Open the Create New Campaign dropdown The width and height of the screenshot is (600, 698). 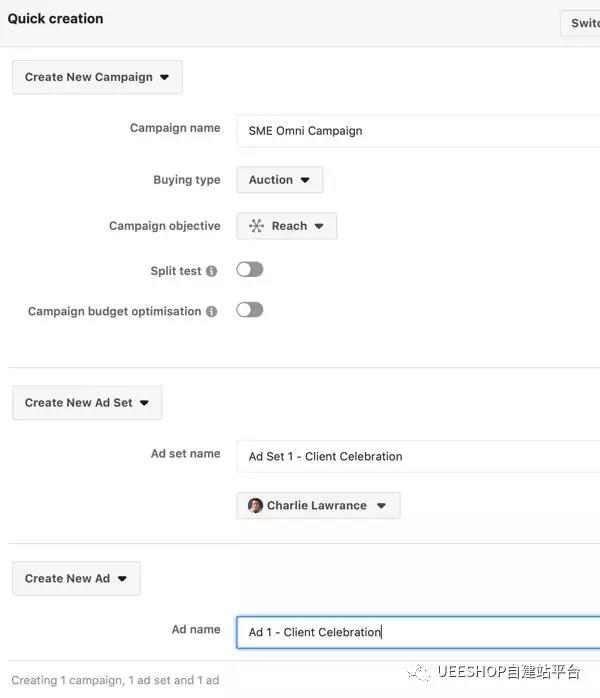(97, 77)
